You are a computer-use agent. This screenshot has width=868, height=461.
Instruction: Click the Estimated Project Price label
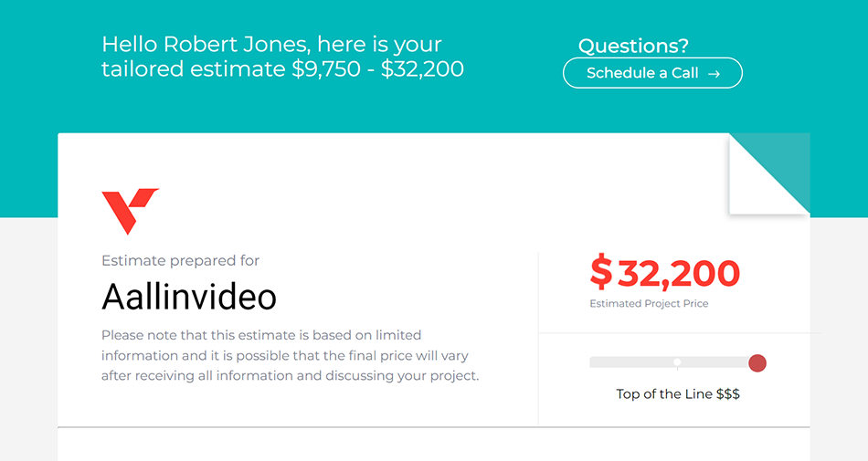(x=649, y=304)
